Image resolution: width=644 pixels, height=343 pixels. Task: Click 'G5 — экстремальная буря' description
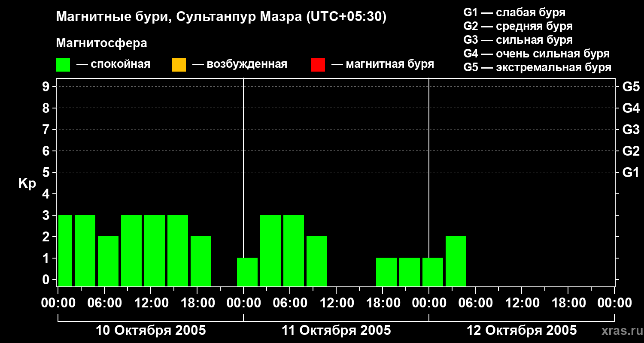[x=538, y=67]
